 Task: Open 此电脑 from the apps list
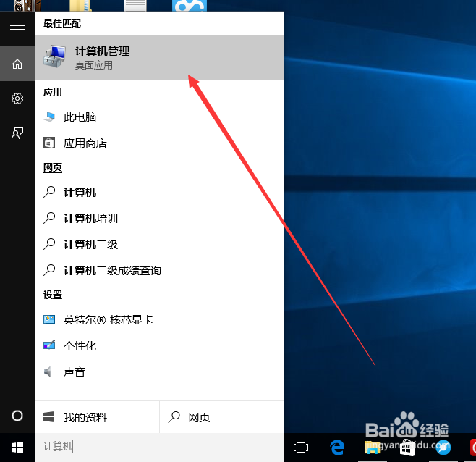click(x=159, y=117)
